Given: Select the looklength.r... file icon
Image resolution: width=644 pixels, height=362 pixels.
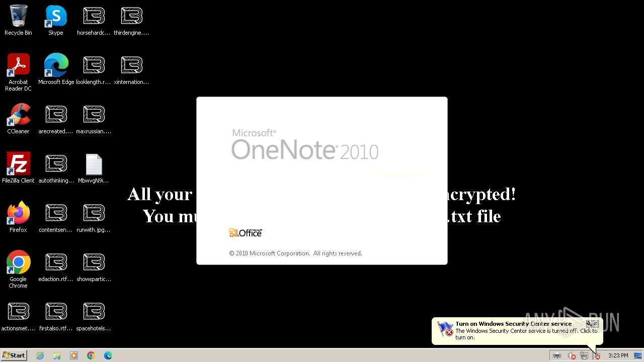Looking at the screenshot, I should click(94, 69).
